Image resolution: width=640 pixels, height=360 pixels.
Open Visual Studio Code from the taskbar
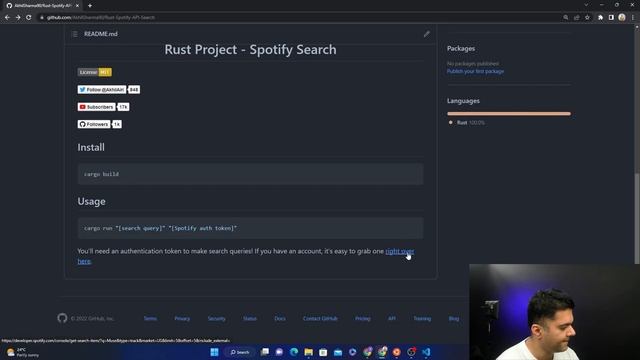click(x=426, y=352)
